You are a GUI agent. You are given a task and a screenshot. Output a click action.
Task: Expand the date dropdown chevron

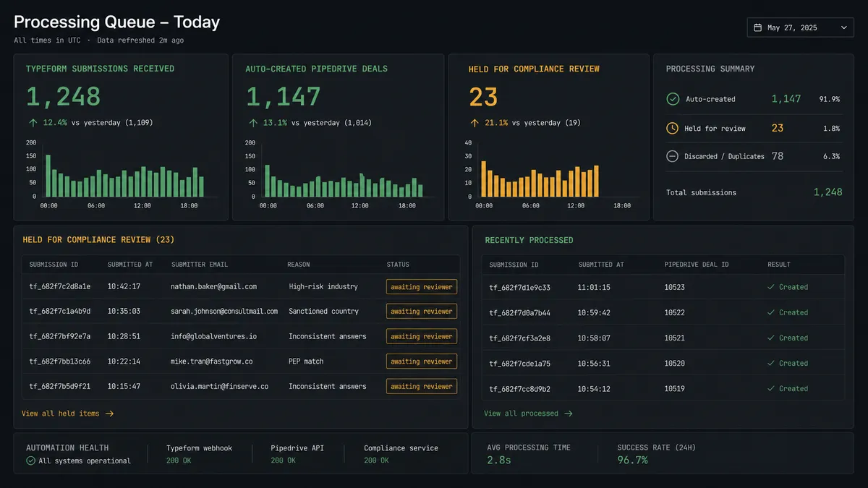tap(843, 27)
